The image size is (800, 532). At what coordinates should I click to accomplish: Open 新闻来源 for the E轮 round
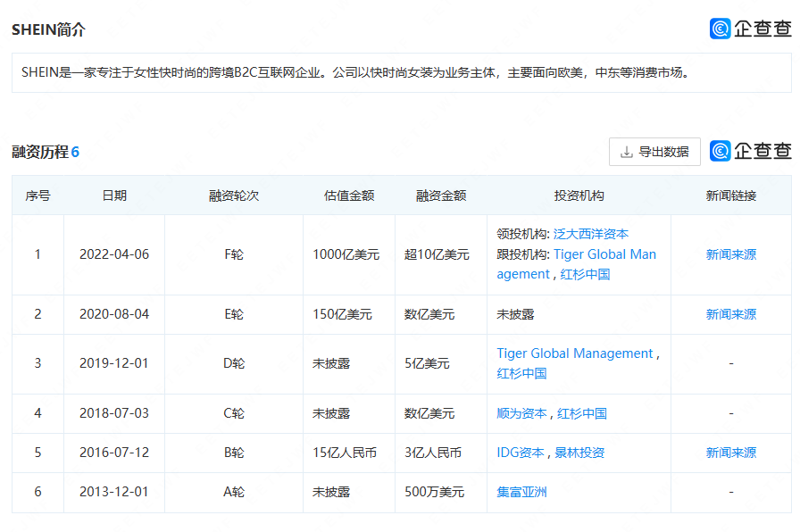[x=730, y=314]
